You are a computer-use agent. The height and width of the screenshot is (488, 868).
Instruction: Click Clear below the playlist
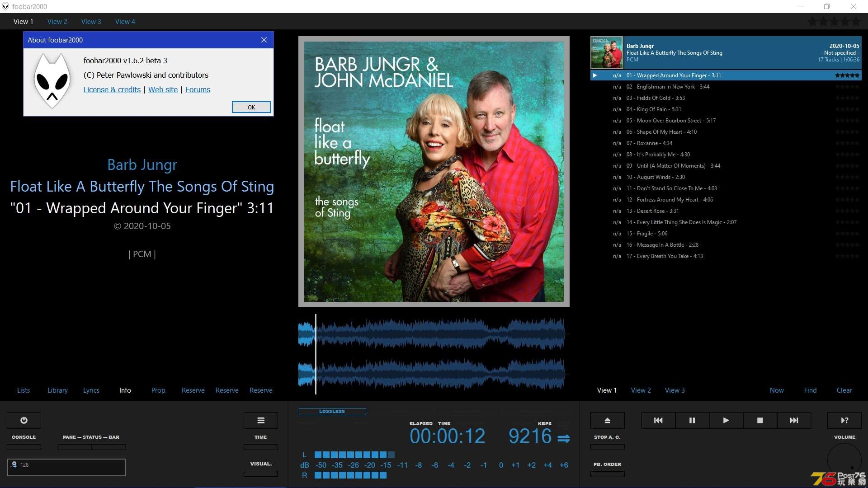[x=844, y=390]
